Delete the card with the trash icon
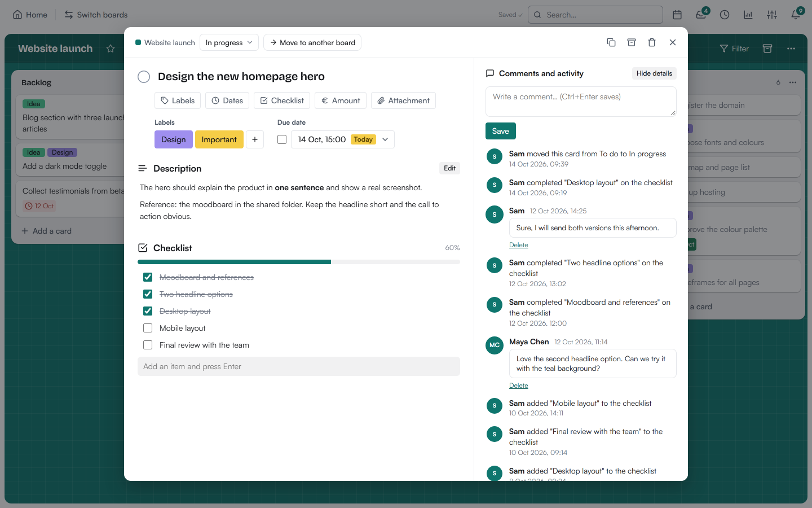Image resolution: width=812 pixels, height=508 pixels. 652,42
